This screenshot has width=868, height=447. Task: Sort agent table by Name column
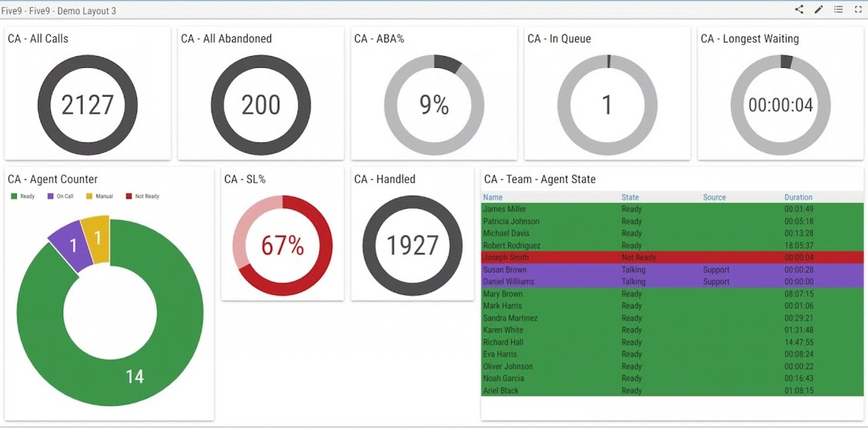pyautogui.click(x=493, y=197)
